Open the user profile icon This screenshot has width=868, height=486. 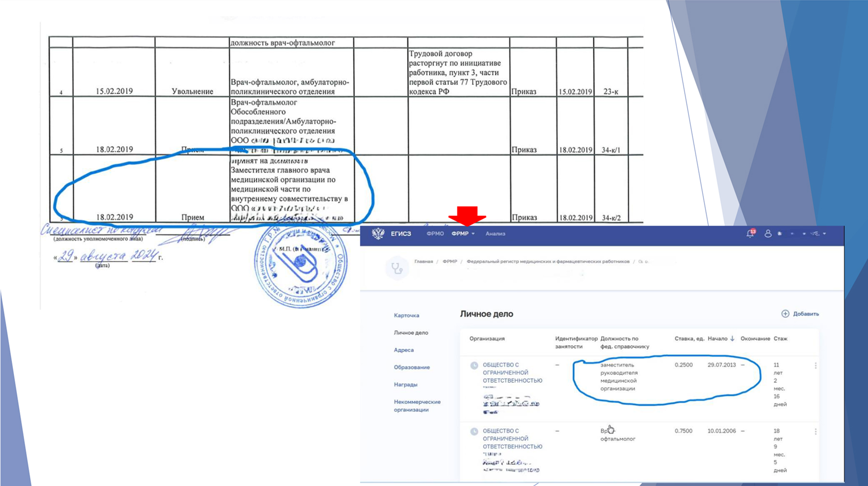pos(768,233)
